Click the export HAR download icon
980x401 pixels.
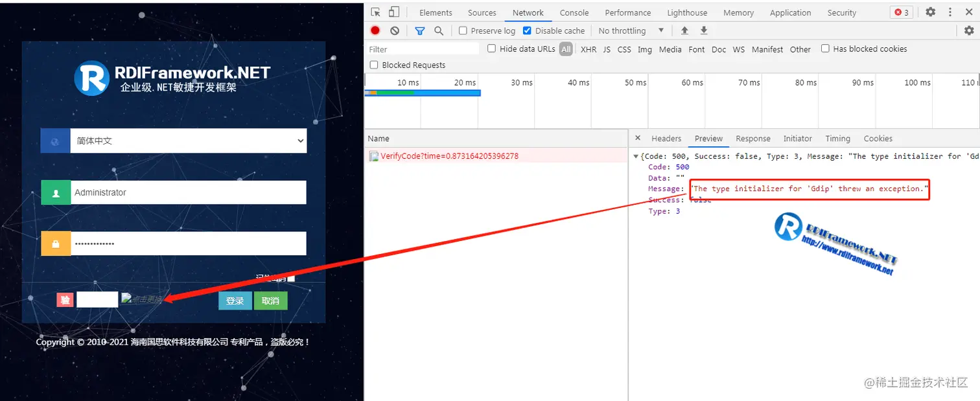704,30
